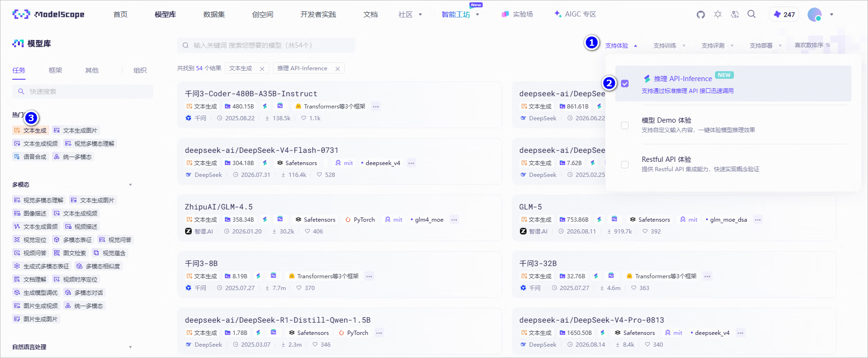The image size is (868, 358).
Task: Open search with the magnifier icon
Action: point(751,14)
